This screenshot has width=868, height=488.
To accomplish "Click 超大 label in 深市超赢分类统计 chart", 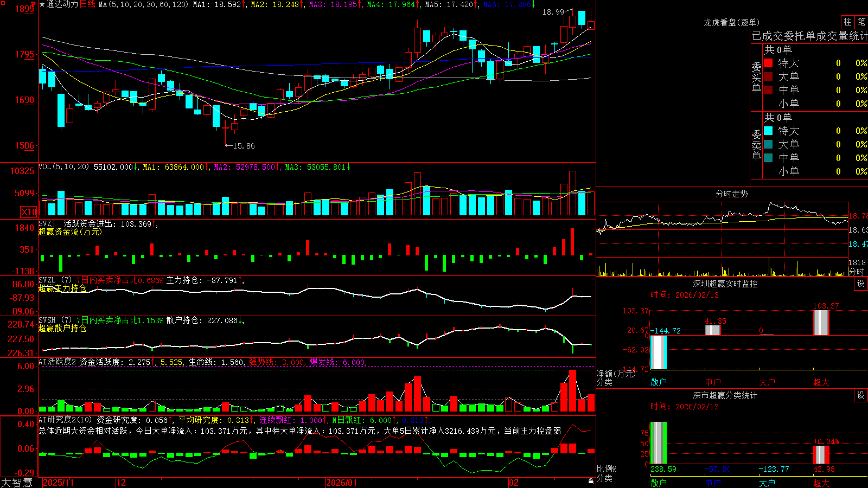I will pyautogui.click(x=821, y=483).
